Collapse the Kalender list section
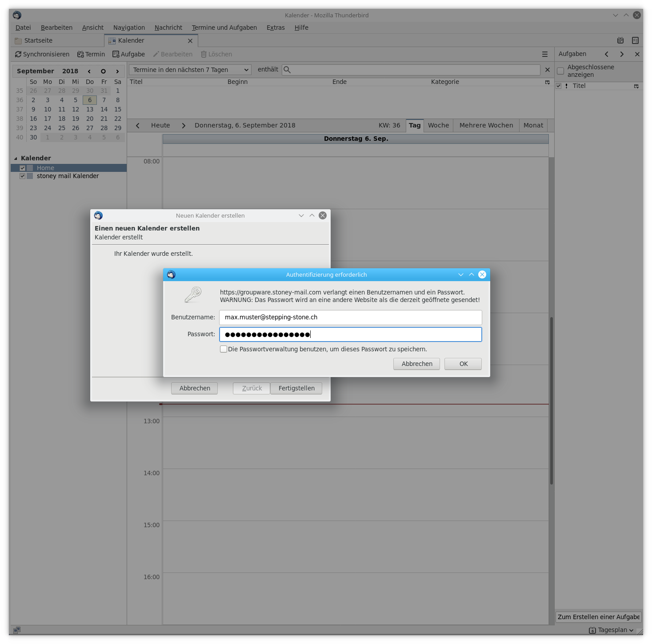 click(x=16, y=158)
